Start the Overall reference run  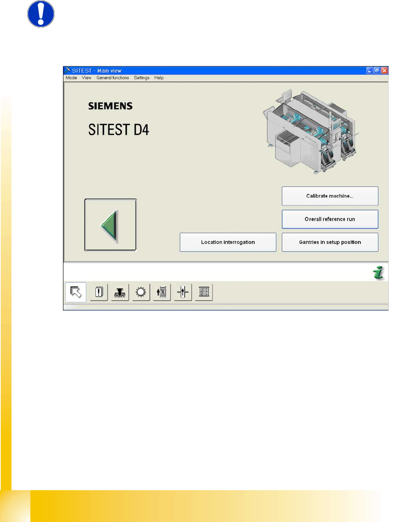click(330, 219)
